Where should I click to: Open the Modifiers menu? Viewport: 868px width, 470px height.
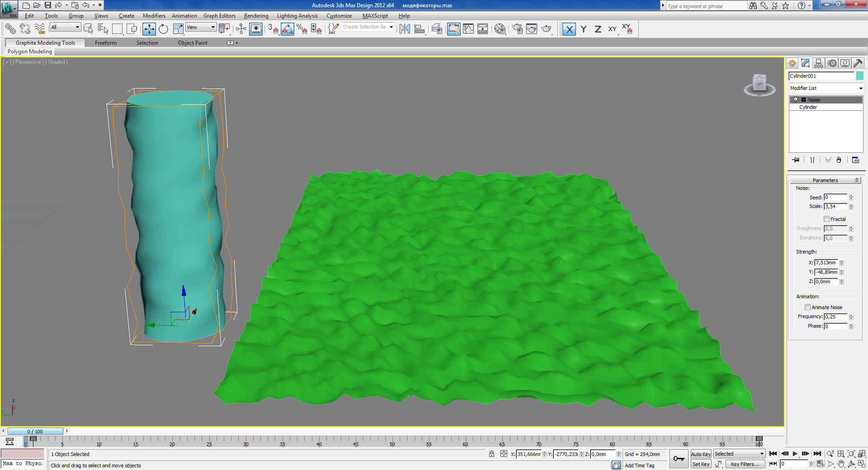click(x=154, y=16)
